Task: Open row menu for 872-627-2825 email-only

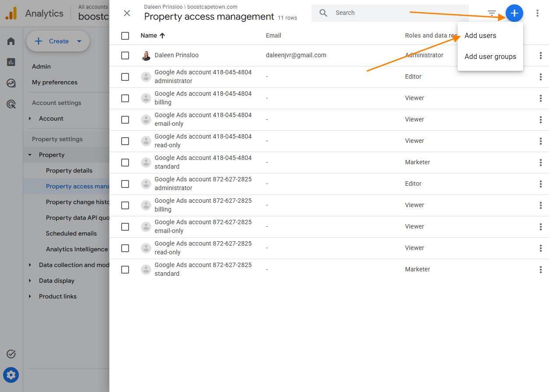Action: point(541,227)
